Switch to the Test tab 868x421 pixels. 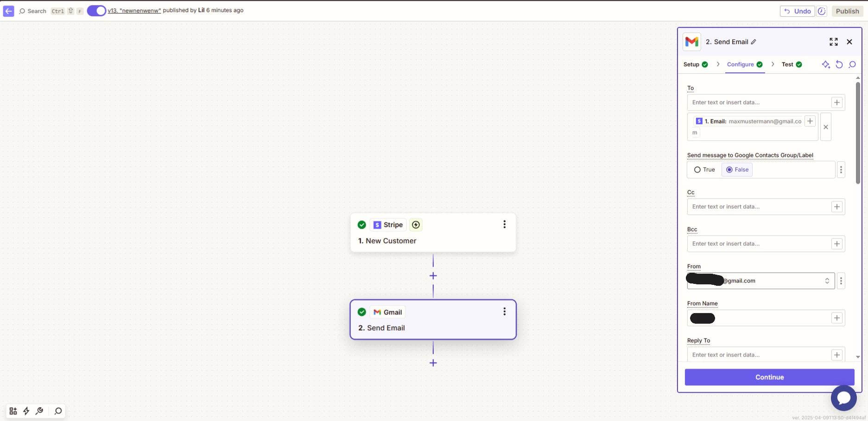point(792,64)
